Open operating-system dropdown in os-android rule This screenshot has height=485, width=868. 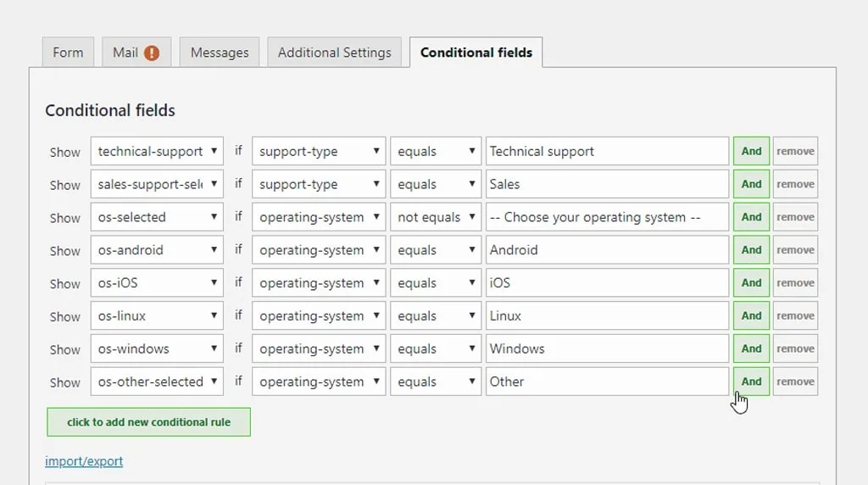coord(319,251)
